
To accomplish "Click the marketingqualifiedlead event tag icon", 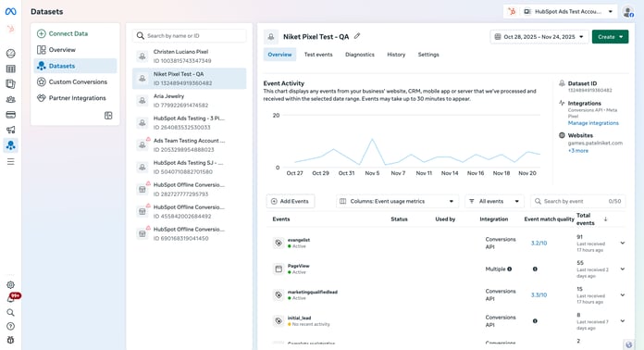I will (x=279, y=295).
